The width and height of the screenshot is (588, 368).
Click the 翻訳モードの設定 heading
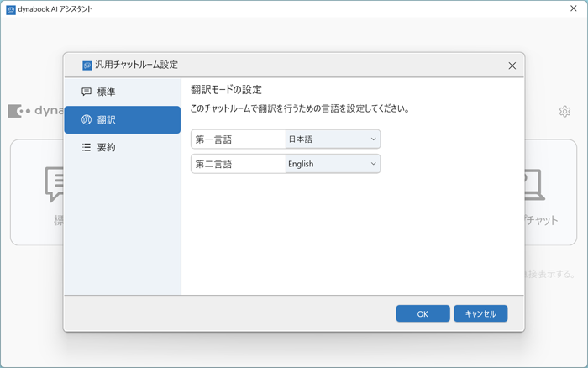[x=226, y=90]
